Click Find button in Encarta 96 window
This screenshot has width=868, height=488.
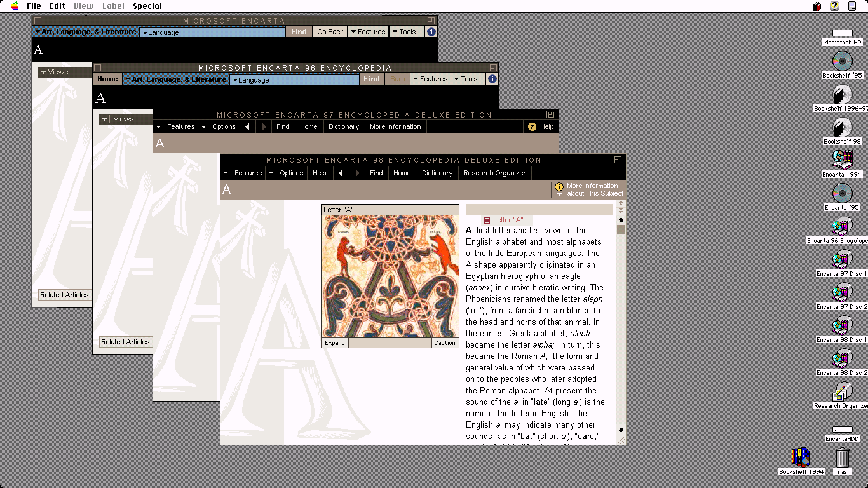(x=372, y=79)
